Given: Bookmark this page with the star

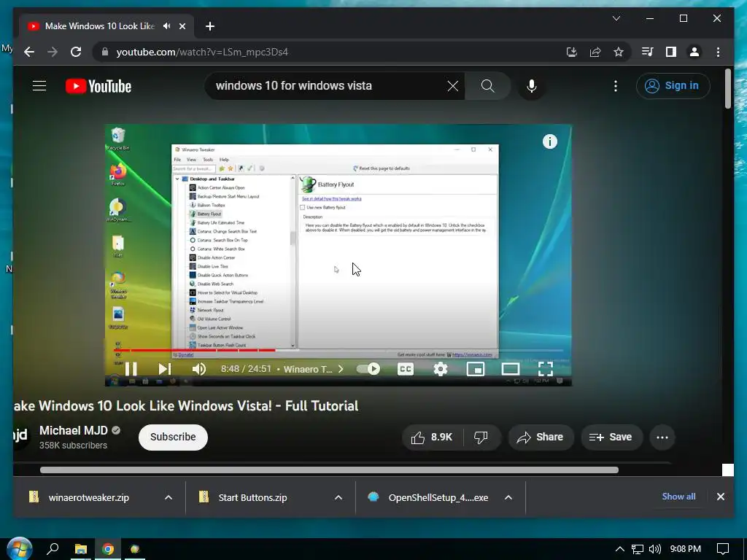Looking at the screenshot, I should click(619, 52).
